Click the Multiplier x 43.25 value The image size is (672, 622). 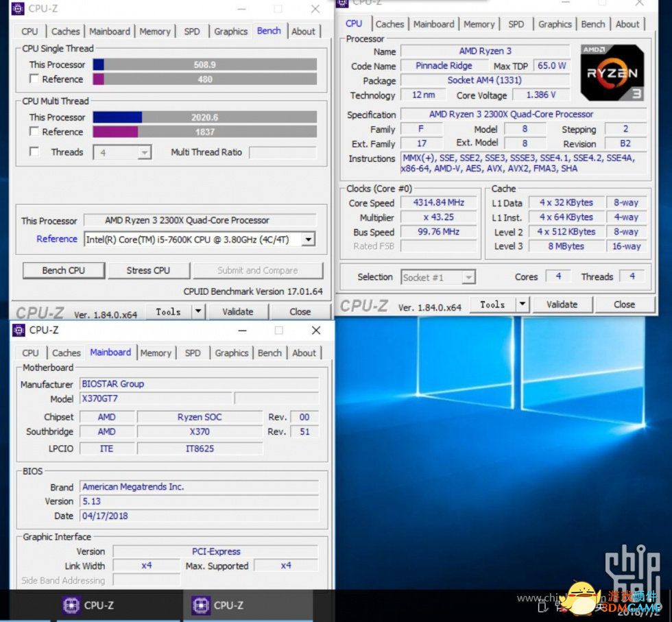click(x=438, y=217)
